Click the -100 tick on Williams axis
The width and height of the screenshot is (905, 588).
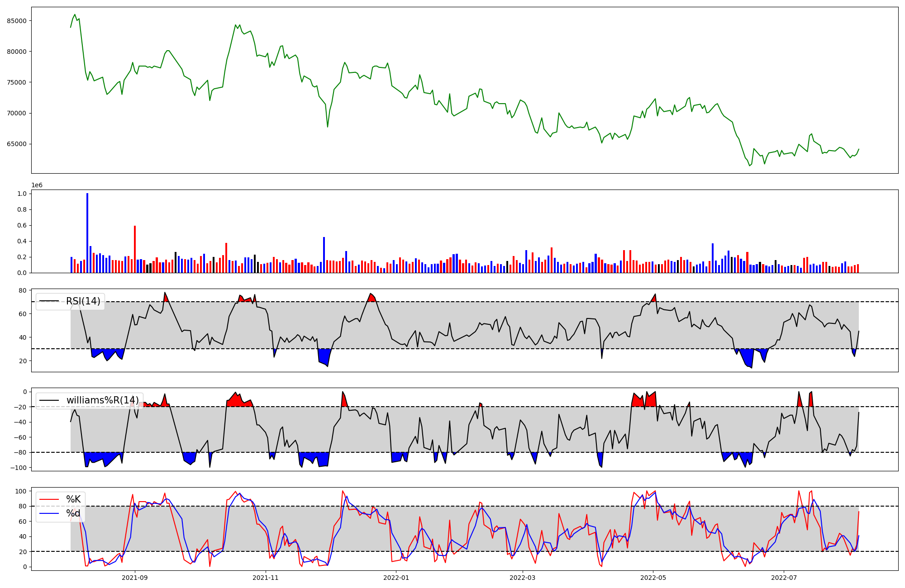point(18,468)
